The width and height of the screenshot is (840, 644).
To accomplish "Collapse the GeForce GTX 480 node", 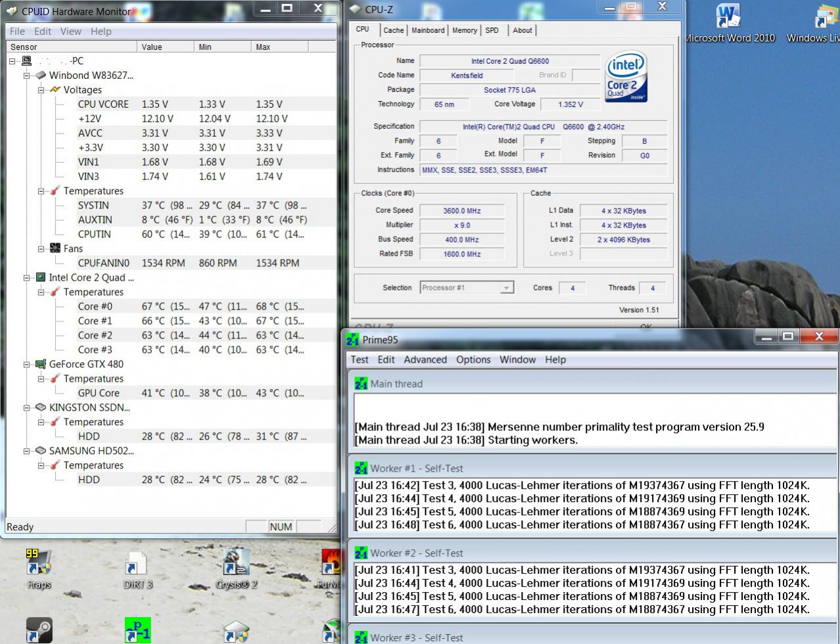I will (x=27, y=365).
